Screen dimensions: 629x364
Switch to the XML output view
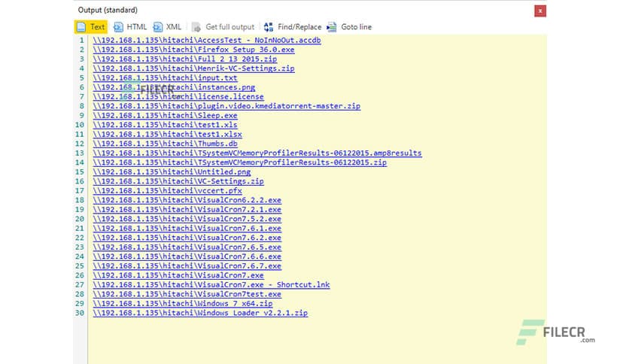click(167, 27)
